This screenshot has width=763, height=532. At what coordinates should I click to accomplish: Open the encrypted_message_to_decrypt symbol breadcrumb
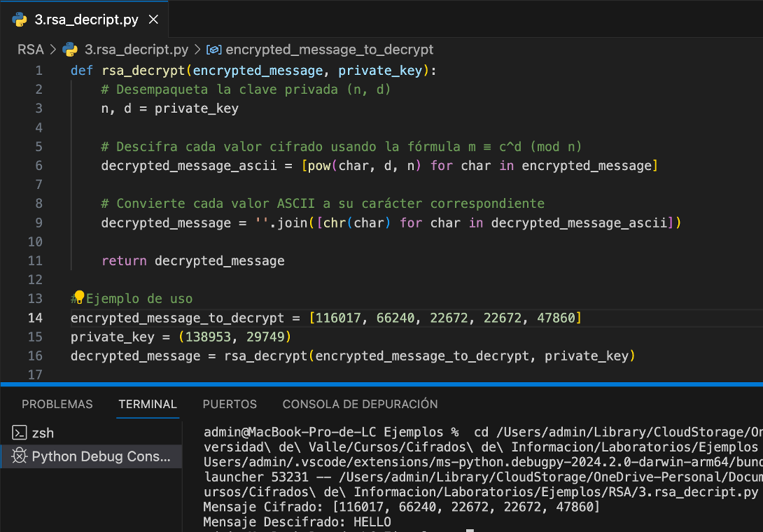pyautogui.click(x=329, y=50)
